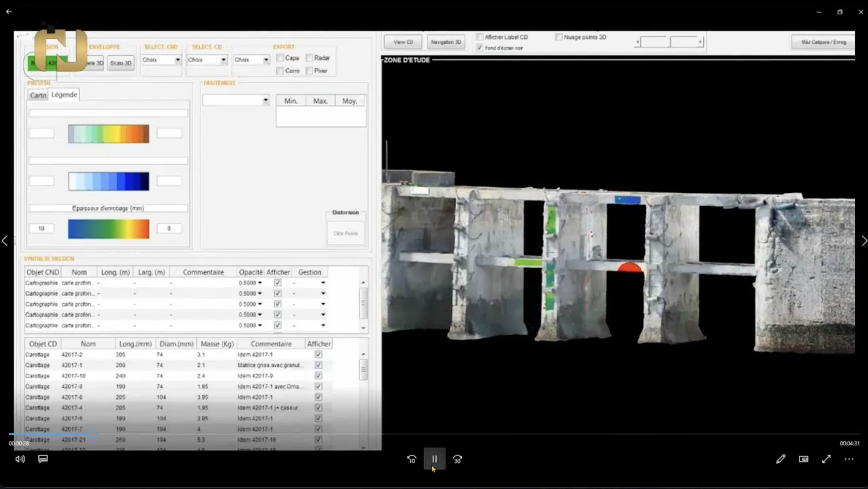Switch to the Carto tab
The image size is (868, 489).
click(x=38, y=95)
